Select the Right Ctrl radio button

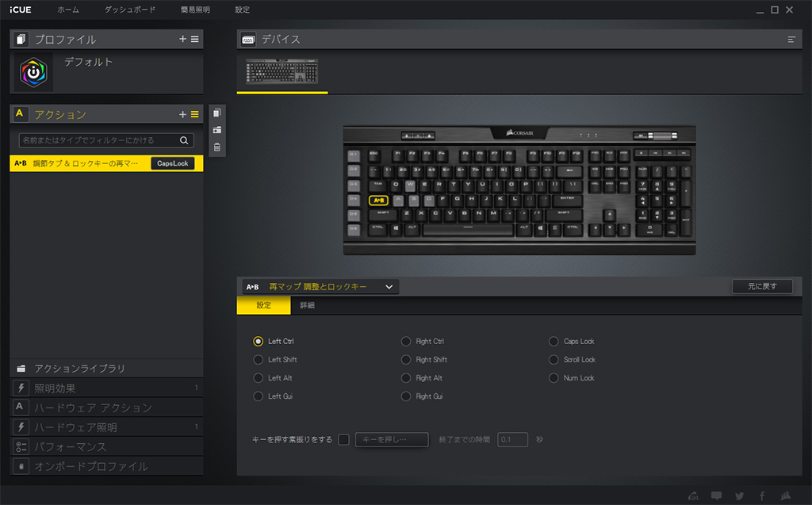coord(406,342)
